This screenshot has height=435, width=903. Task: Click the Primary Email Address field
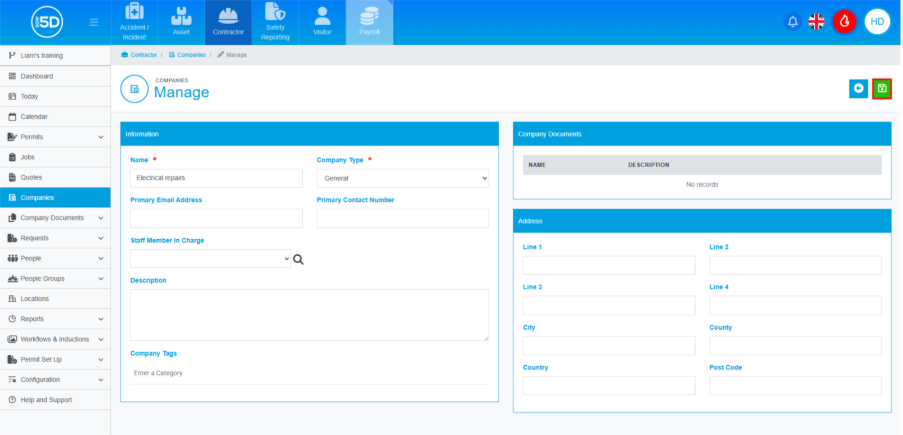(x=216, y=218)
